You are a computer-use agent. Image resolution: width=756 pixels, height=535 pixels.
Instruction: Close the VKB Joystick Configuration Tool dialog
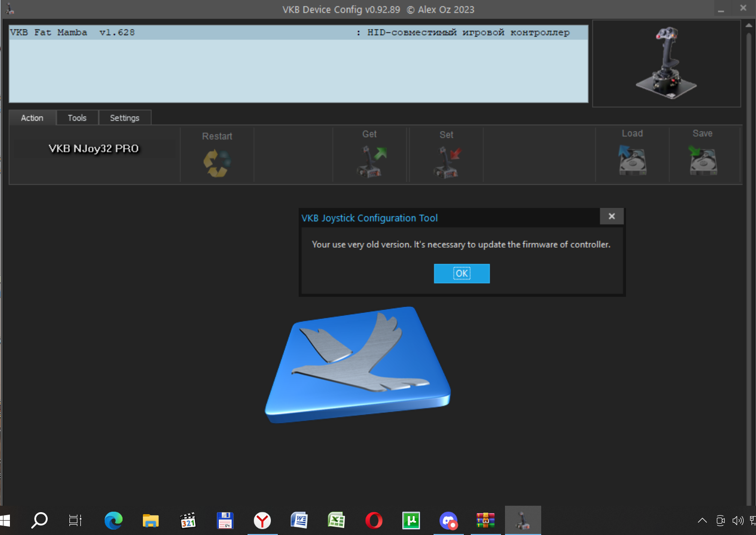click(612, 216)
